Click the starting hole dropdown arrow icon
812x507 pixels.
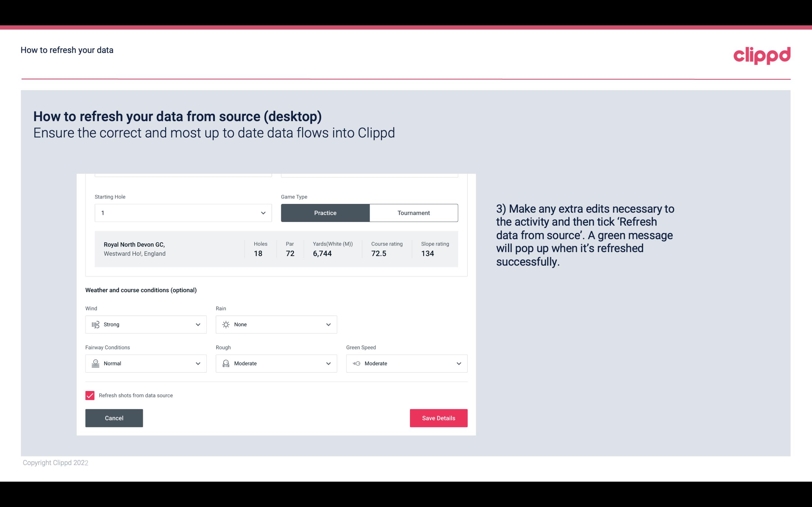[x=263, y=213]
